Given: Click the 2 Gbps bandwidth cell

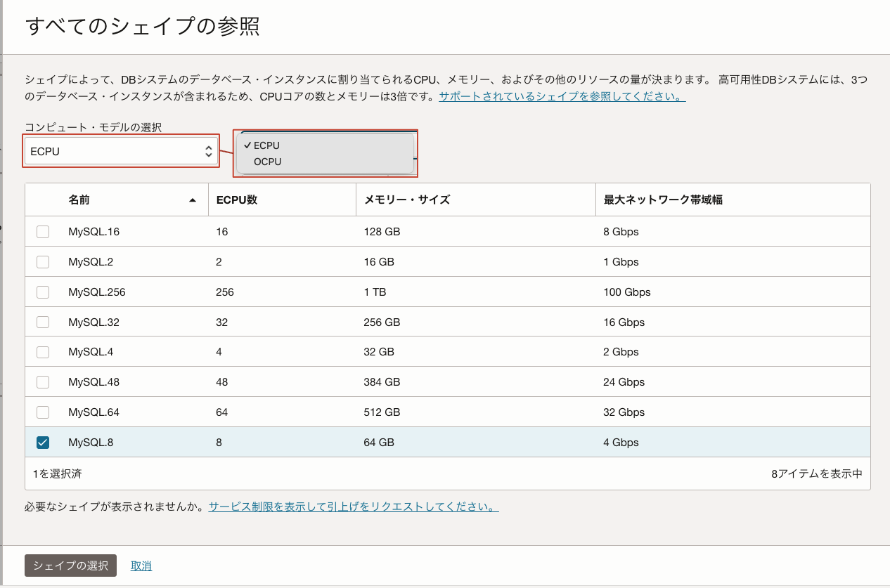Looking at the screenshot, I should pos(621,352).
